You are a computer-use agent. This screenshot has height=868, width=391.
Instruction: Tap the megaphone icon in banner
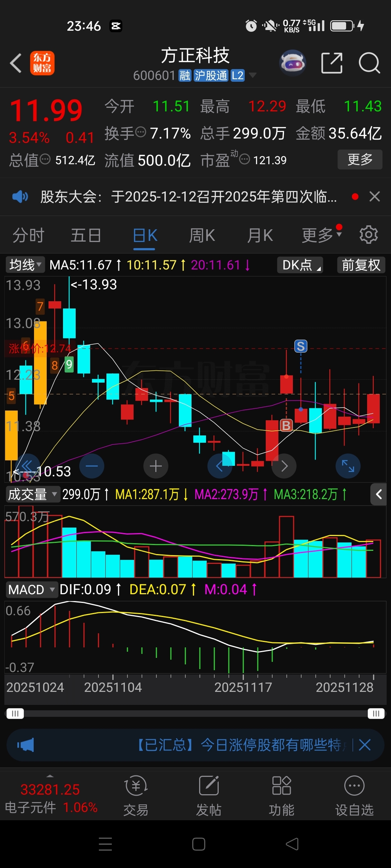(25, 745)
